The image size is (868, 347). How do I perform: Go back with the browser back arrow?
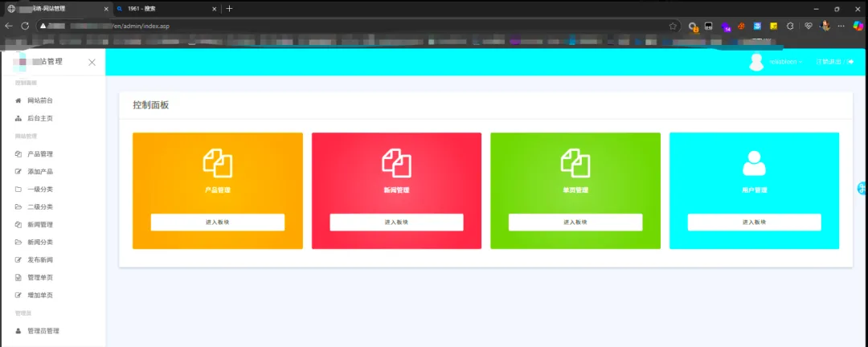point(8,26)
